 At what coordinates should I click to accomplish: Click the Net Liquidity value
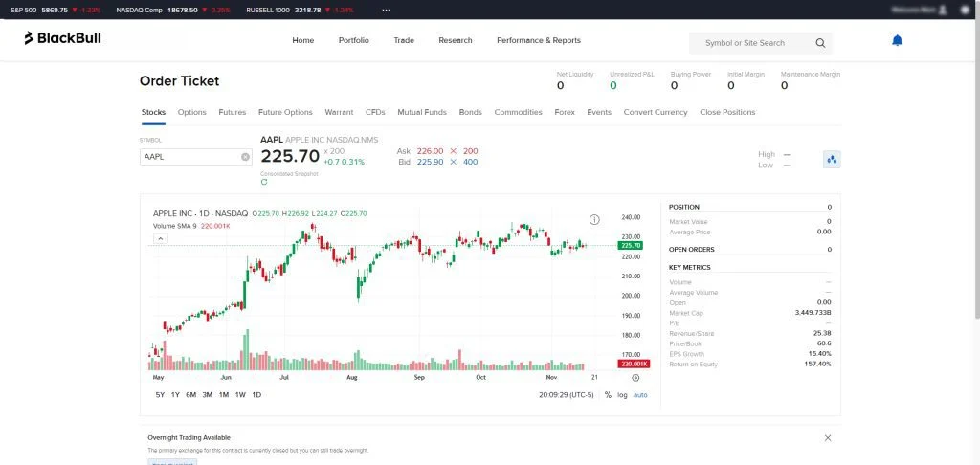(560, 85)
